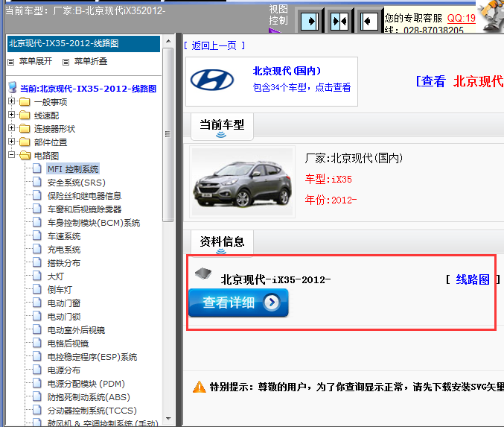Click the center-split view control icon
This screenshot has height=427, width=504.
point(339,22)
